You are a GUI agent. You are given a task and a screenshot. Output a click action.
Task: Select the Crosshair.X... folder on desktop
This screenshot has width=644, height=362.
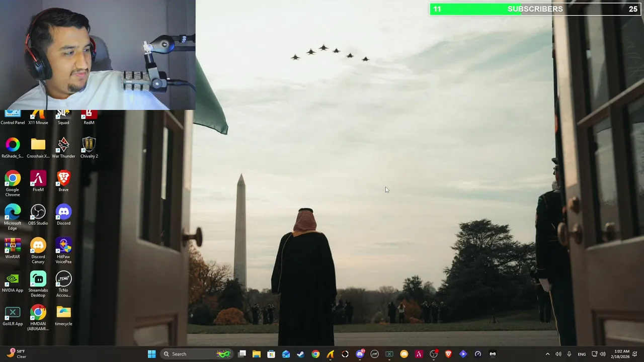pyautogui.click(x=38, y=148)
